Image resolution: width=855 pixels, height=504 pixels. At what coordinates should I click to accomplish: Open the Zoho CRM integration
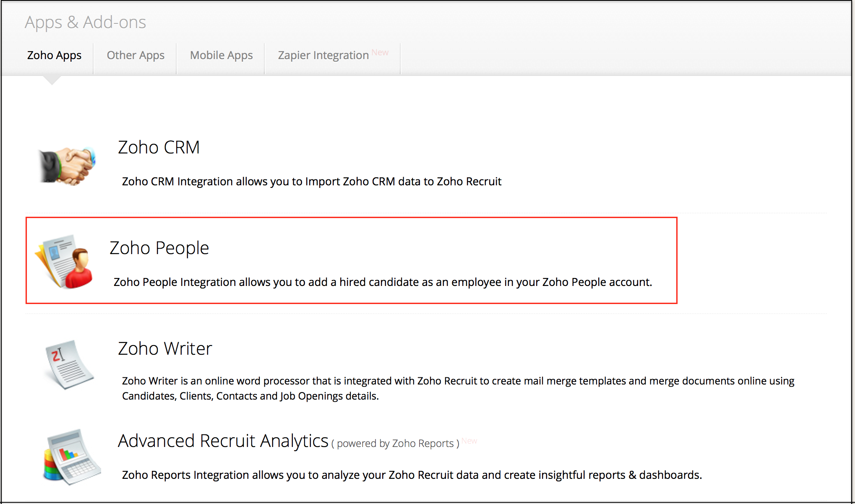click(159, 147)
